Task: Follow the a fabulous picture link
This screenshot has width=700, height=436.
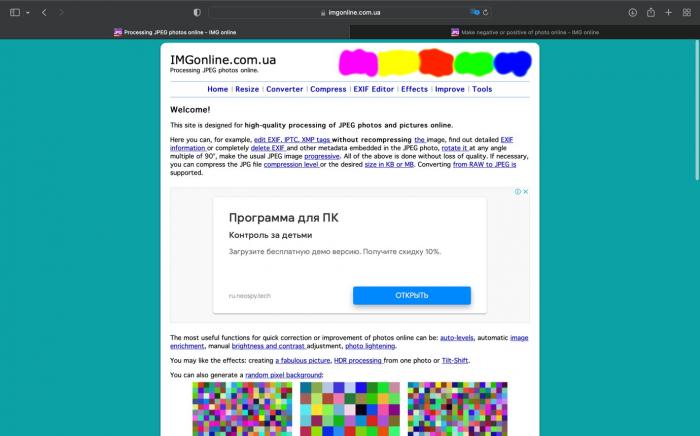Action: [303, 361]
